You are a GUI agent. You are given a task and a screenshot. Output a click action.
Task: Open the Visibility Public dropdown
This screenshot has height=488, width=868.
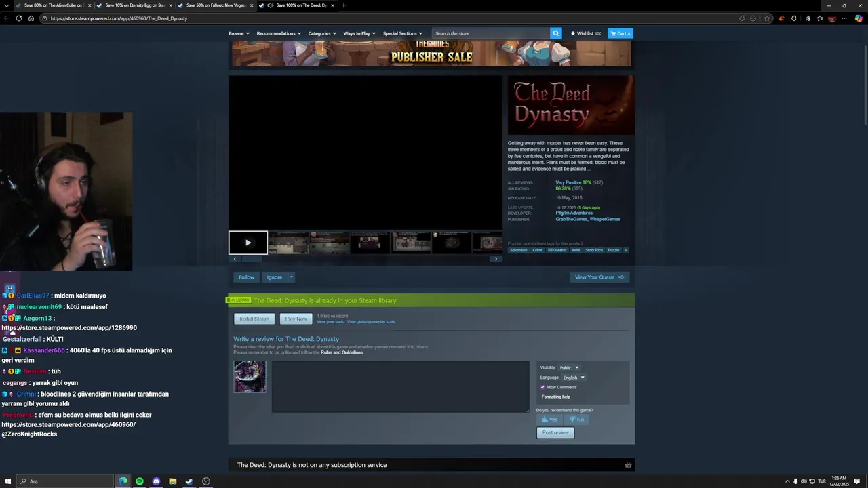pyautogui.click(x=569, y=367)
